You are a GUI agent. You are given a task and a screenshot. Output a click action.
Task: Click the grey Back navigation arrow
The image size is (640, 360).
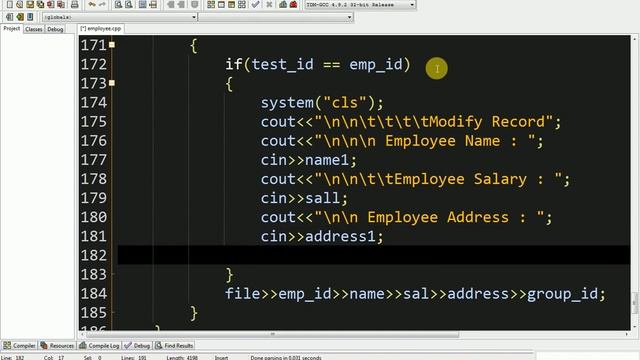click(171, 4)
